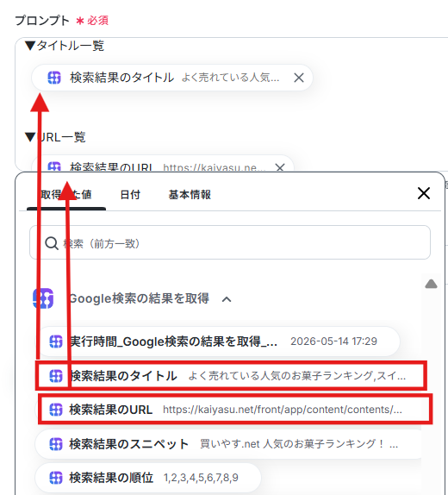
Task: Collapse the Google検索の結果を取得 section chevron
Action: [227, 299]
